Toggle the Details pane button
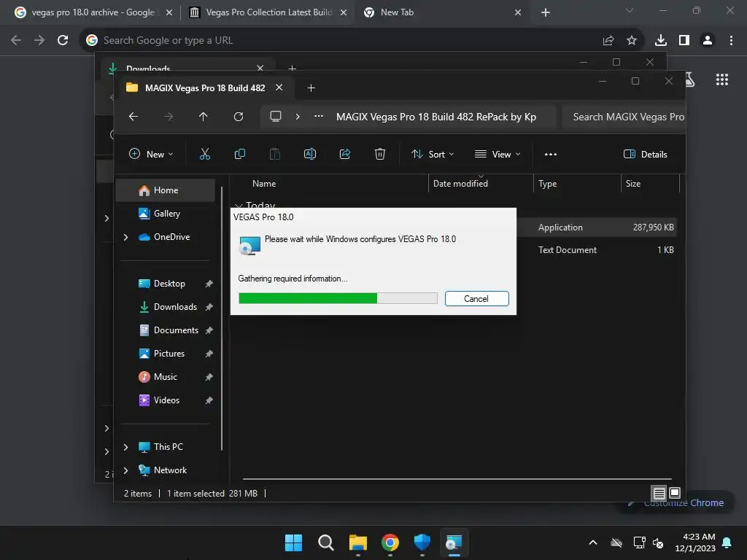The width and height of the screenshot is (747, 560). pos(646,154)
